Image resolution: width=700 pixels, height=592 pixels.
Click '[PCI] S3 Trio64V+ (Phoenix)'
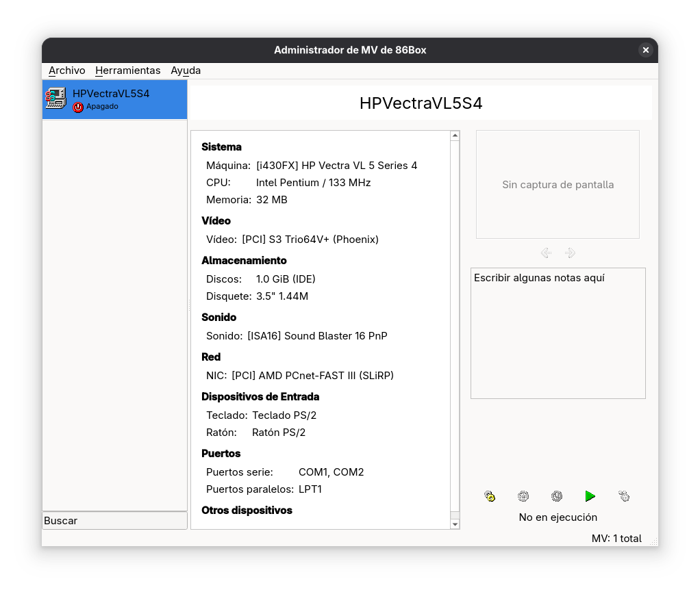click(310, 240)
